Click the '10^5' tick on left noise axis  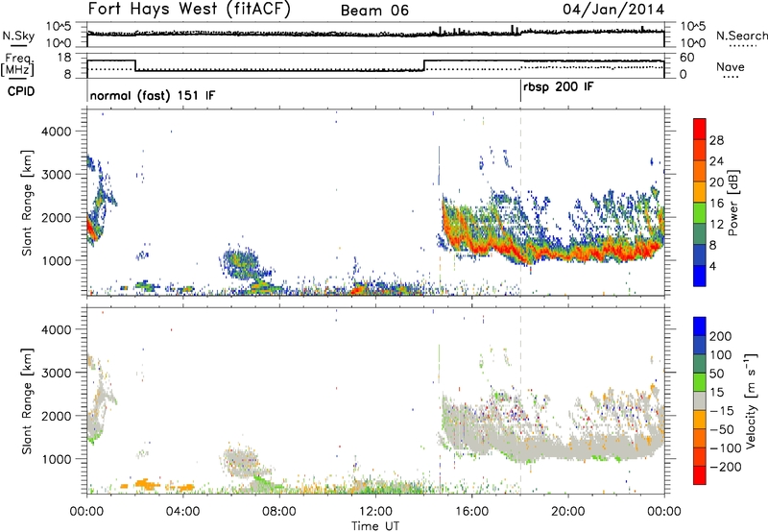tap(59, 27)
